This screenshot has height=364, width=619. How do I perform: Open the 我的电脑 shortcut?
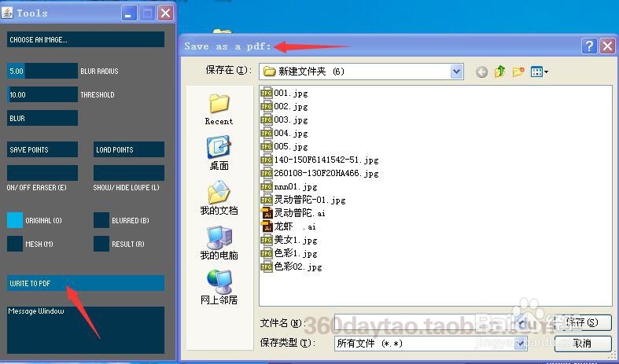(219, 243)
